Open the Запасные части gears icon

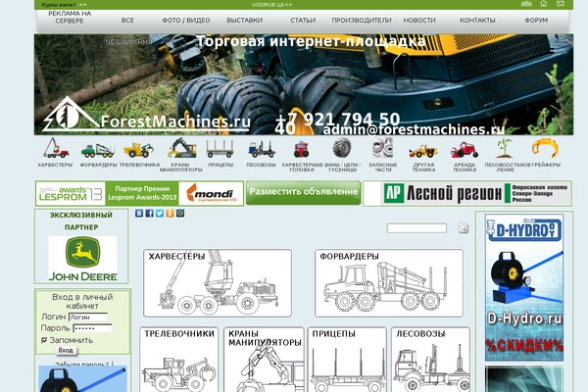(x=383, y=147)
